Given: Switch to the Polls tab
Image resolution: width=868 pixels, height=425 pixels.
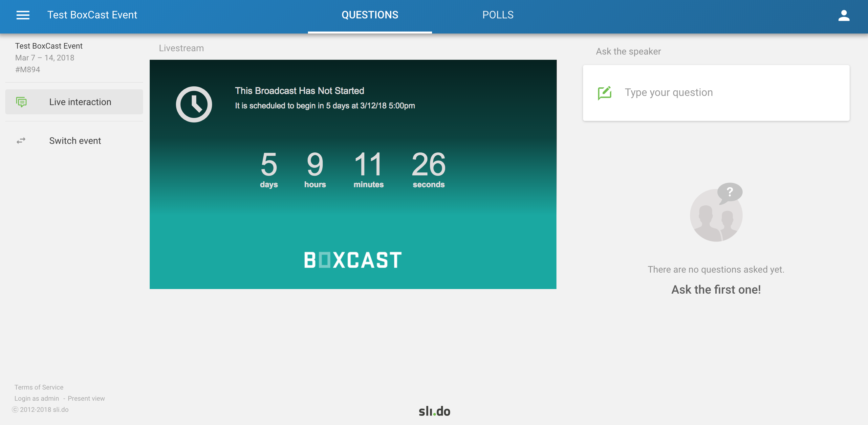Looking at the screenshot, I should [498, 15].
